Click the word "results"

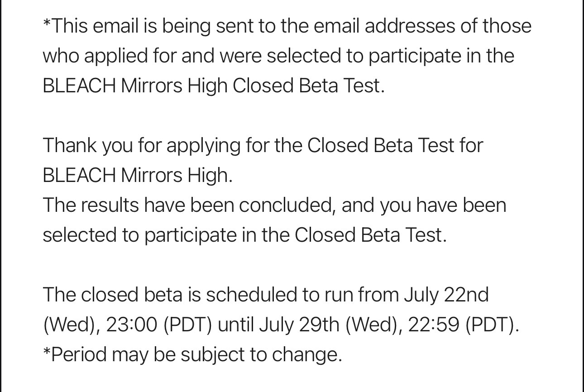coord(110,206)
